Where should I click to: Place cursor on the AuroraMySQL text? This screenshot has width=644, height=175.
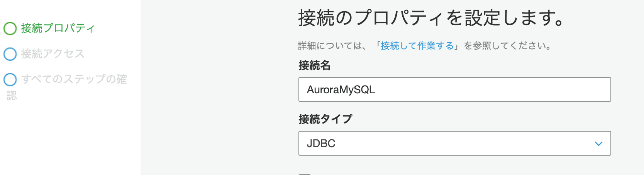[x=341, y=90]
